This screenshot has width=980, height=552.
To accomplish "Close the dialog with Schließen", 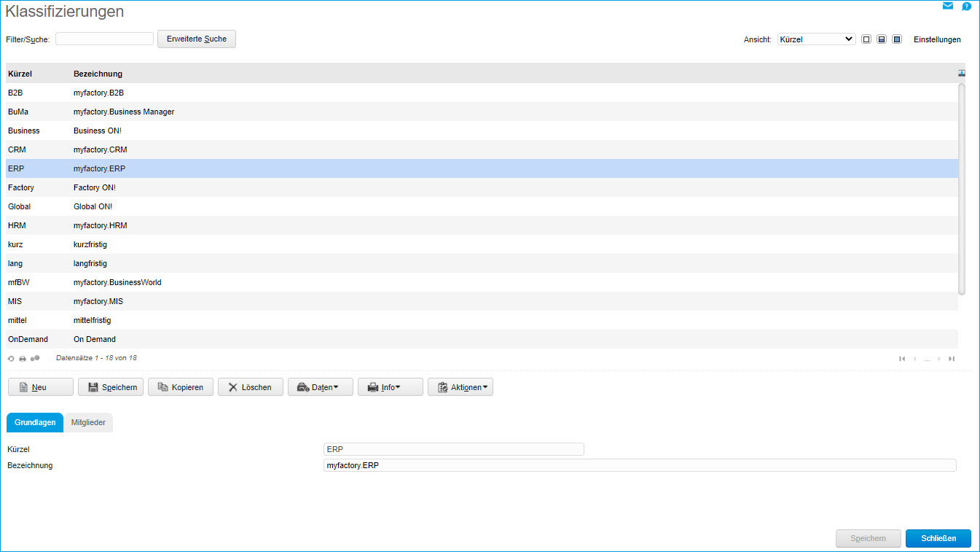I will click(938, 538).
